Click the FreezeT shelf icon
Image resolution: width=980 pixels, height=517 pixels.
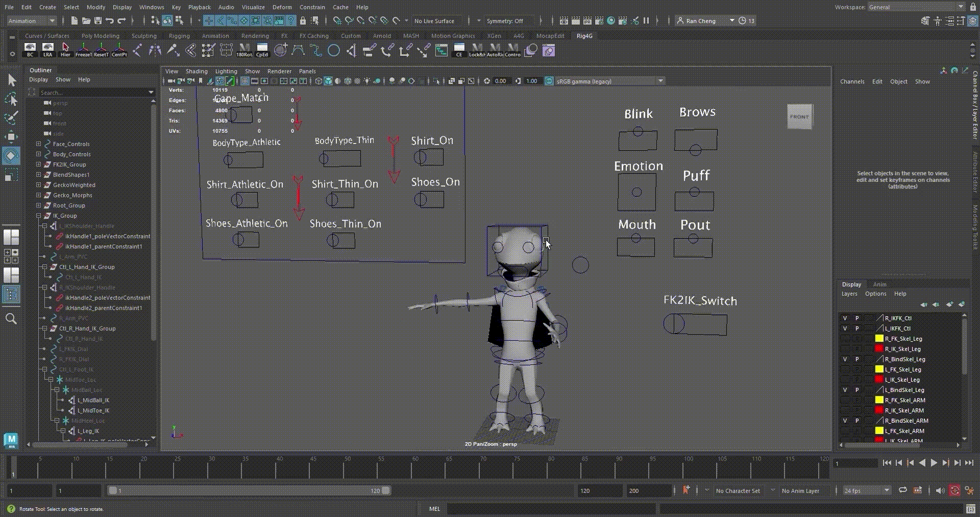(x=83, y=50)
